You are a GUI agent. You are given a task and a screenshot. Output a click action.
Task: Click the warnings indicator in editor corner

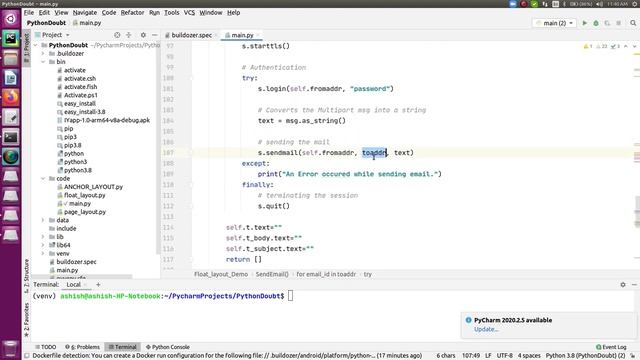click(x=588, y=47)
